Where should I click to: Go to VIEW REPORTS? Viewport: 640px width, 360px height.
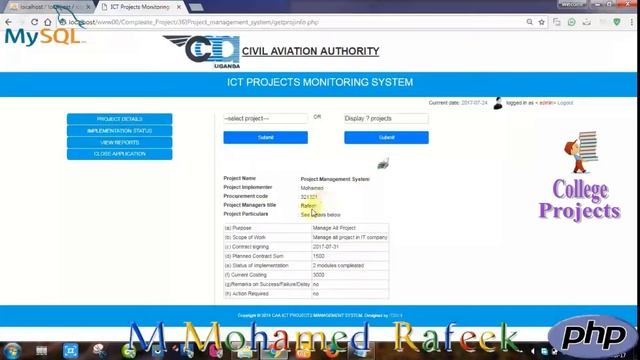point(120,142)
